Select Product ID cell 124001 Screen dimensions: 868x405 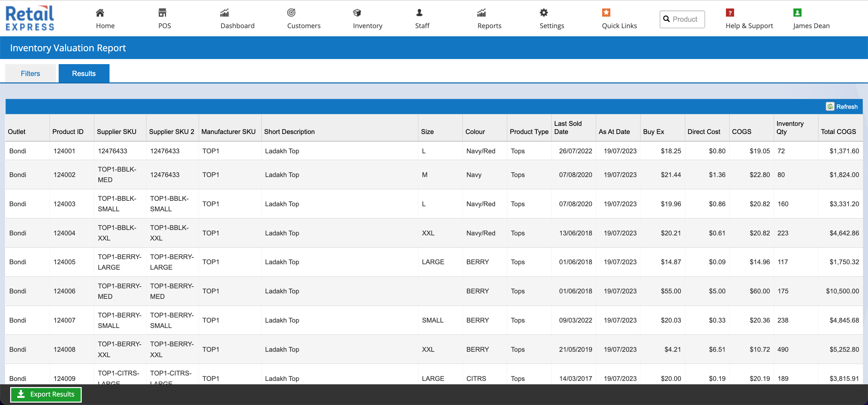coord(64,151)
